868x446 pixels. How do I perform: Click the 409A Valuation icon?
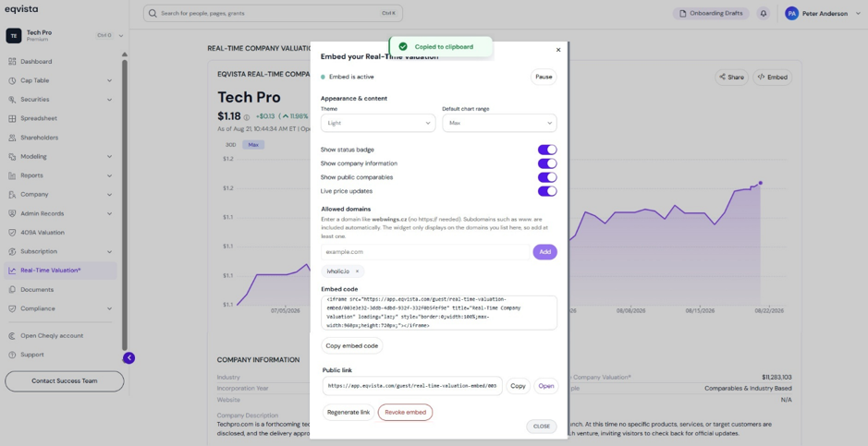[x=12, y=233]
